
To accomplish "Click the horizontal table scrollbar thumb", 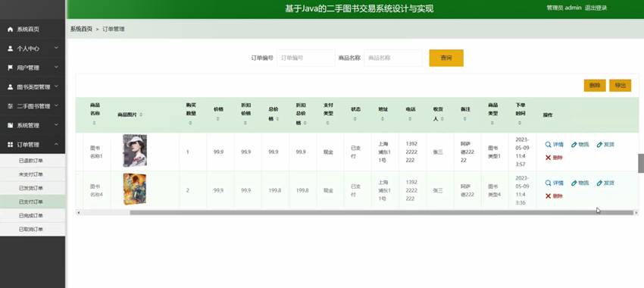I will pos(382,212).
